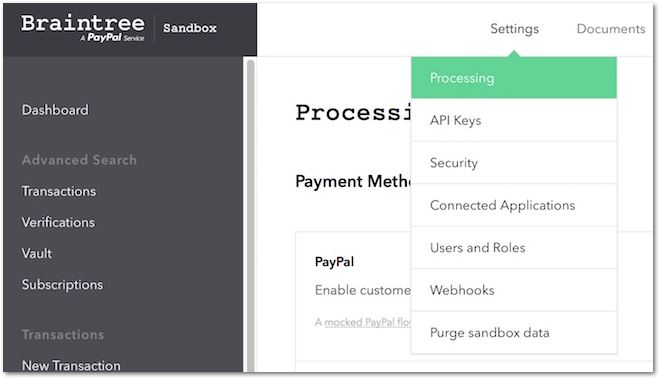Navigate to Vault in the sidebar
The width and height of the screenshot is (660, 379).
pyautogui.click(x=37, y=254)
